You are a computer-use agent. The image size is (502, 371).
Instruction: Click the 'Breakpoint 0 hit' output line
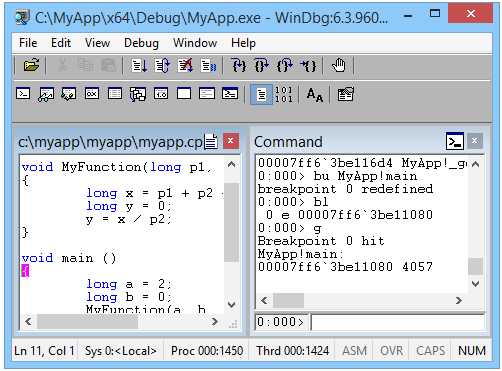[x=321, y=241]
